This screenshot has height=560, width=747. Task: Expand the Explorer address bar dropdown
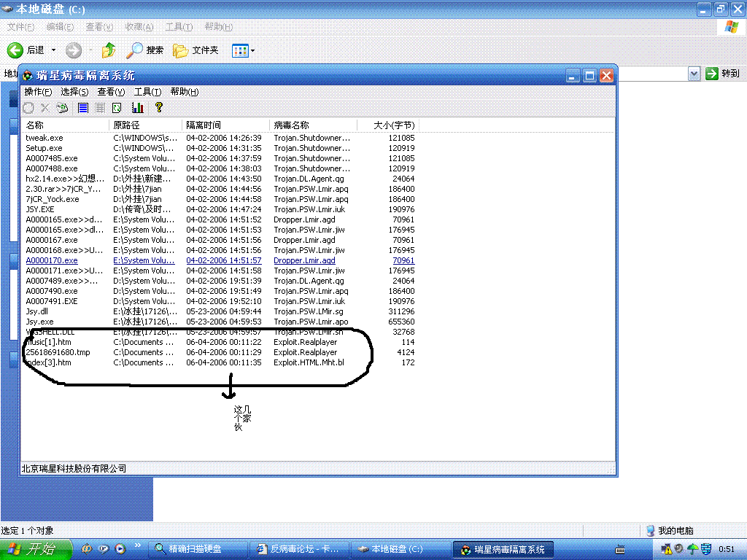coord(694,74)
